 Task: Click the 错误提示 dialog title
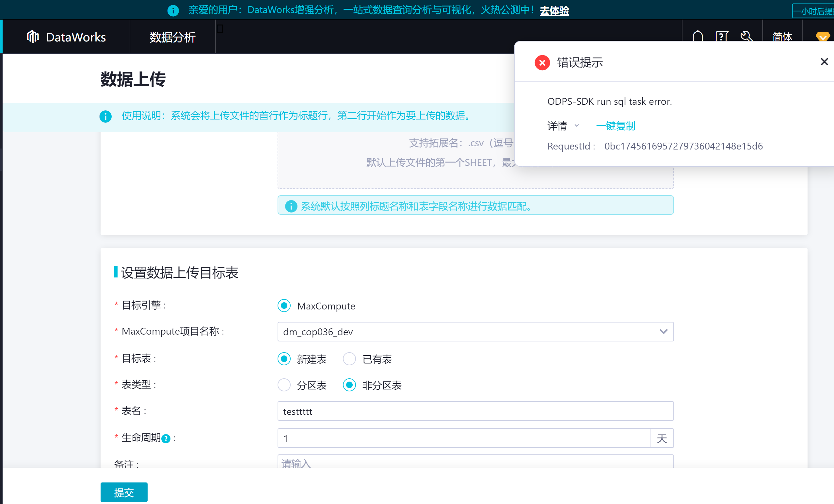pyautogui.click(x=580, y=63)
